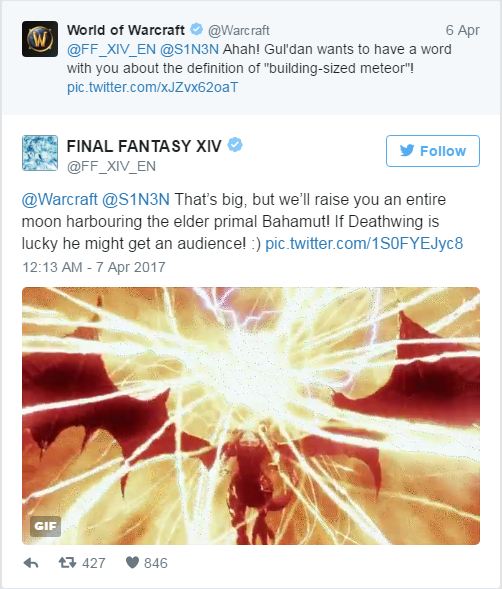Open @S1N3N mention in Warcraft tweet

coord(189,50)
